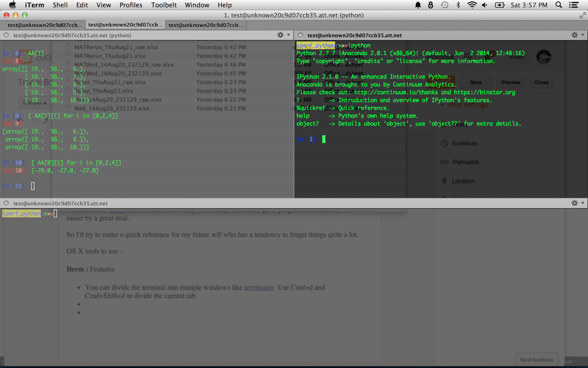Open the View menu
This screenshot has width=588, height=368.
[x=104, y=5]
